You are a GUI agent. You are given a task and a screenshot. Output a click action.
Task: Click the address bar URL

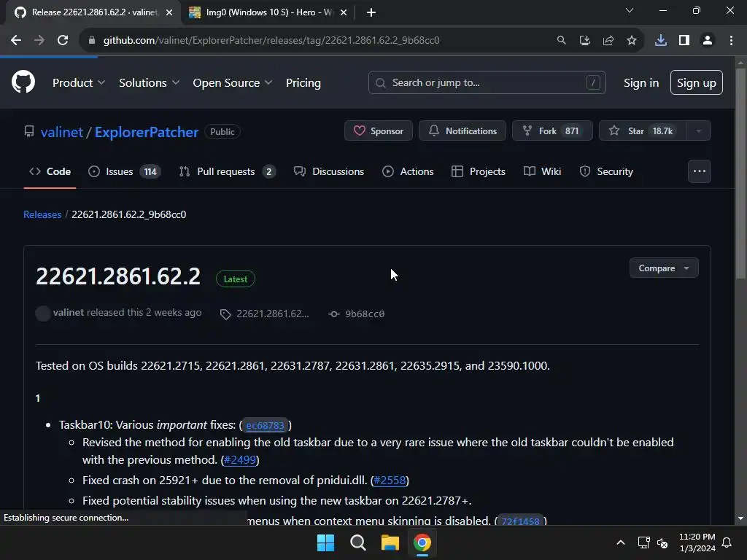pos(271,41)
